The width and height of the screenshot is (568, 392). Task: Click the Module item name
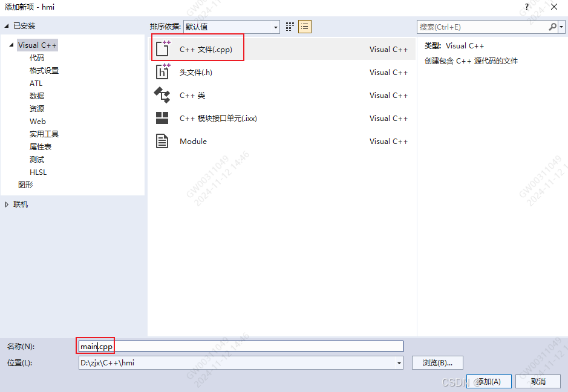pos(193,142)
